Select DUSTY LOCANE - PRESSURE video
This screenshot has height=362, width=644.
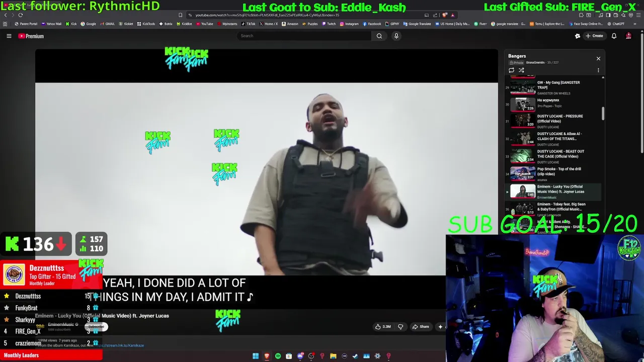[553, 121]
